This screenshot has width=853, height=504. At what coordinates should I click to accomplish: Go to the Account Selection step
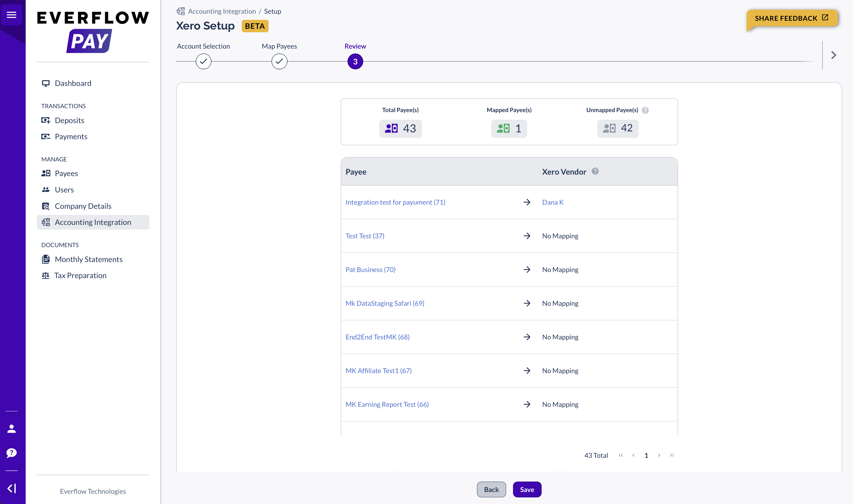203,62
